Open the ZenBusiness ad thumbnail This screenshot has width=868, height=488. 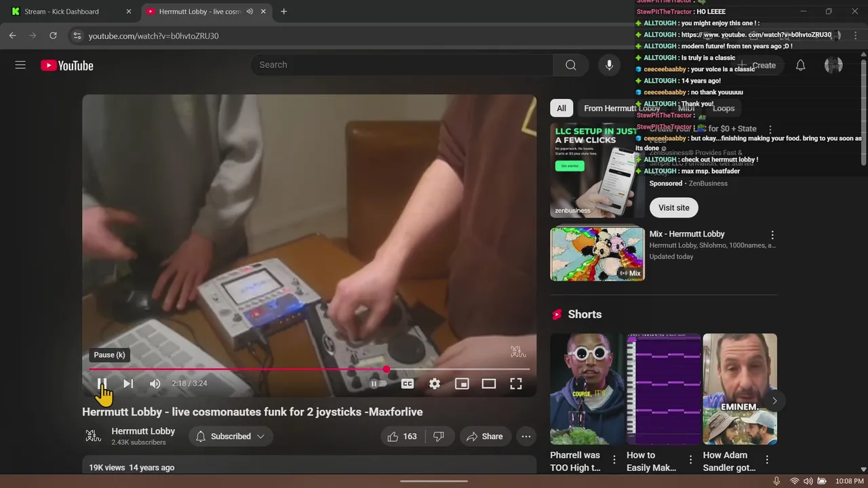597,170
